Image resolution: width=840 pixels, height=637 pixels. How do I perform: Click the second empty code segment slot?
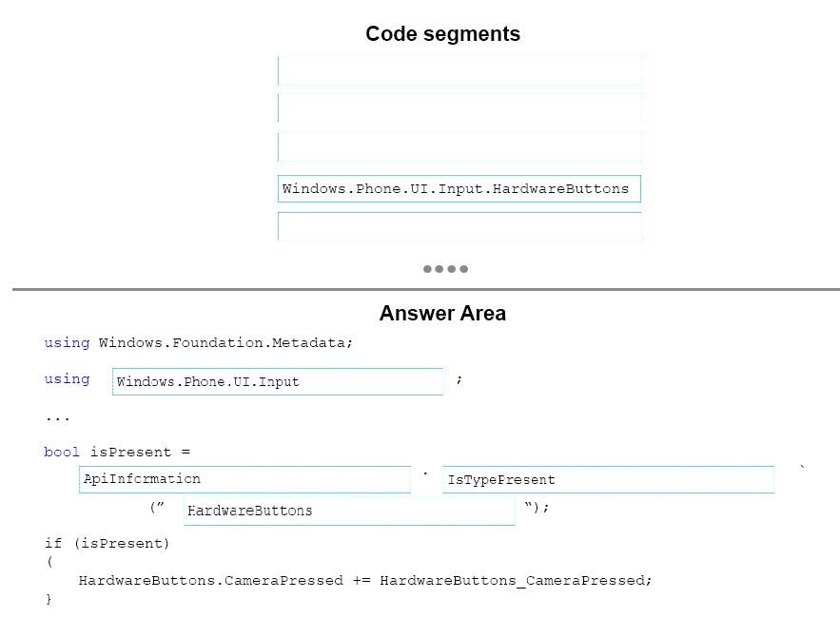[x=459, y=107]
